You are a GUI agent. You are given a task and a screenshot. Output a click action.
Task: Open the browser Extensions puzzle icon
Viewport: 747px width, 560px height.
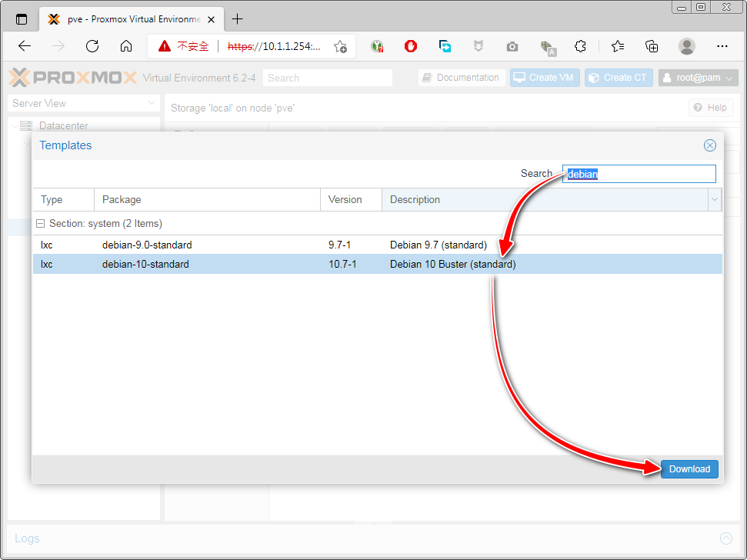pyautogui.click(x=581, y=46)
